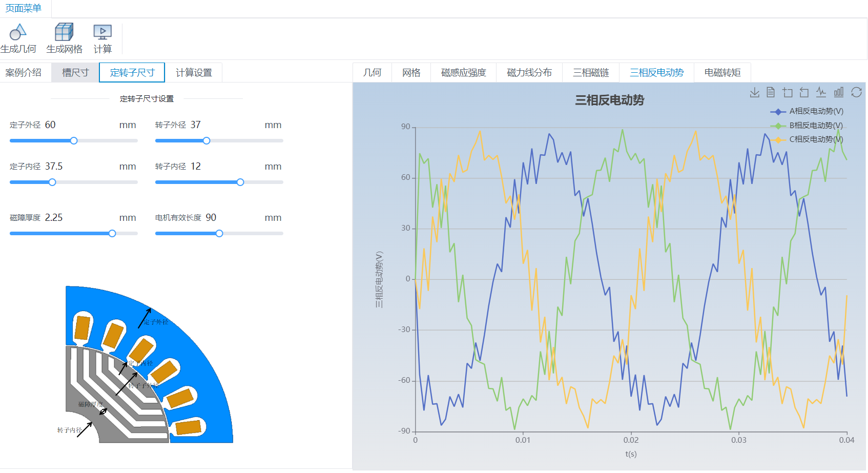Click the -90 y-axis tick label

(405, 431)
